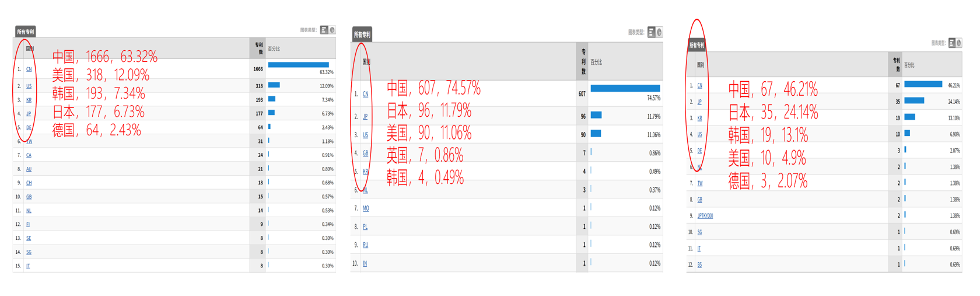Click the AU country link
980x296 pixels.
point(29,169)
